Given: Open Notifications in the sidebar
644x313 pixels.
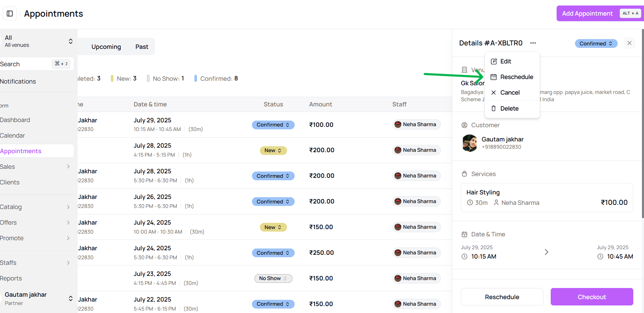Looking at the screenshot, I should (x=18, y=81).
